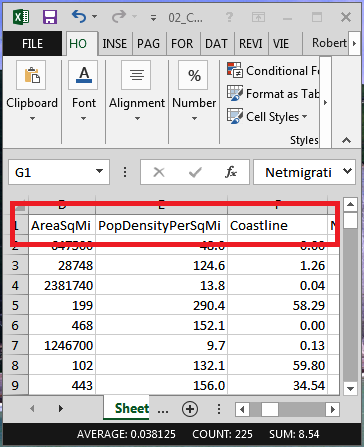Screen dimensions: 364x447
Task: Go to next sheet tab arrow
Action: click(x=61, y=408)
